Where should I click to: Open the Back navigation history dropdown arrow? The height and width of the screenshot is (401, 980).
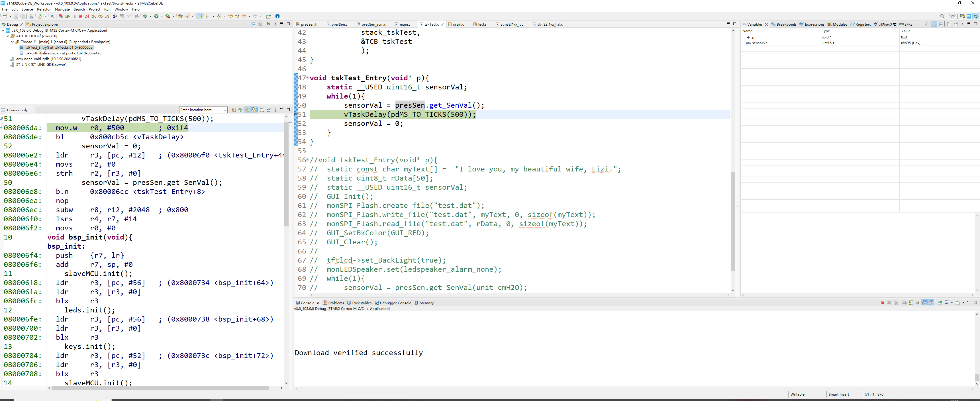pos(250,16)
